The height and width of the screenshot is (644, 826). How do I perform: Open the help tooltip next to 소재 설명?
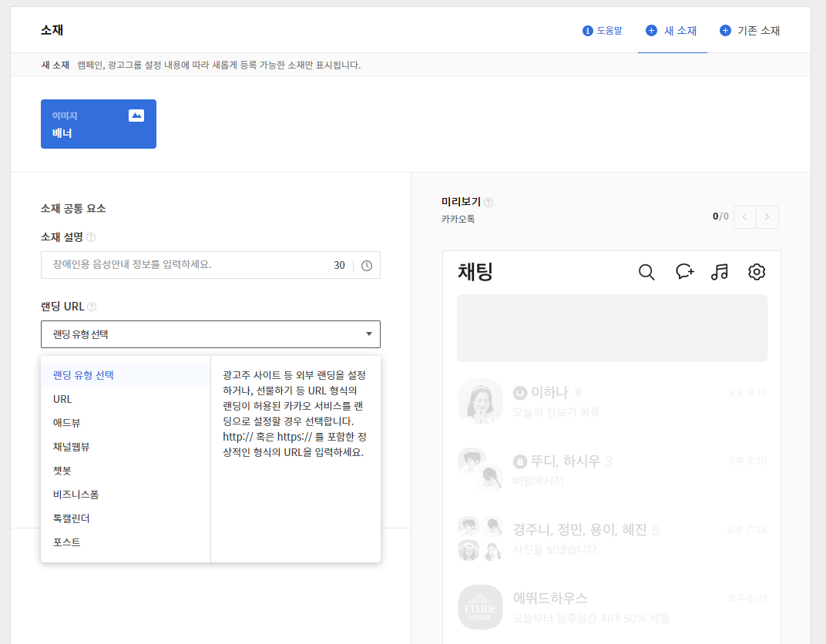click(x=91, y=237)
